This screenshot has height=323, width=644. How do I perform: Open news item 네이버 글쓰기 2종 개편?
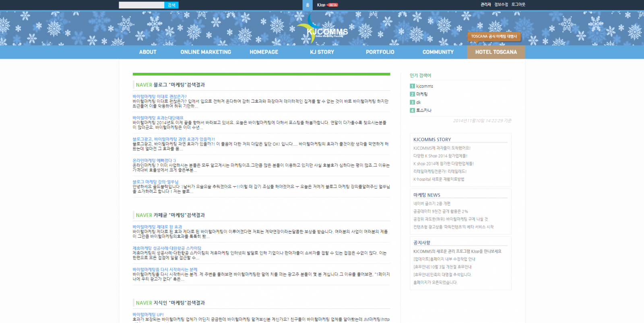431,204
